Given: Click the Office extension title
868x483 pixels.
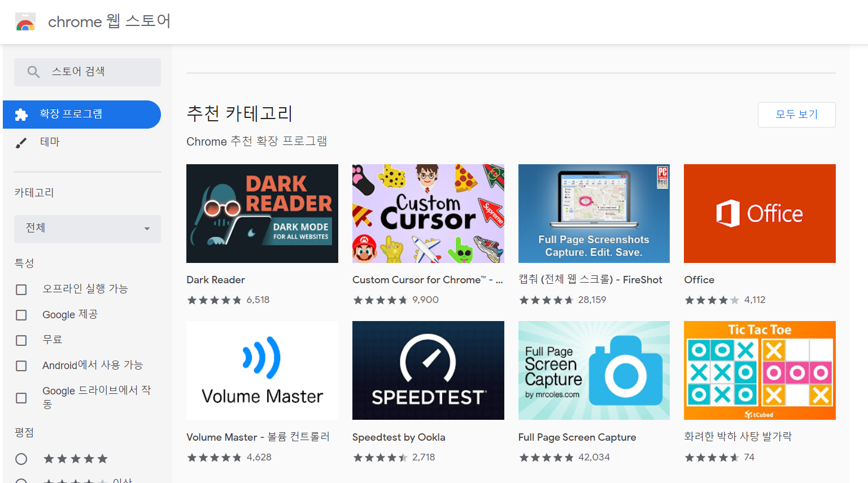Looking at the screenshot, I should pos(699,280).
